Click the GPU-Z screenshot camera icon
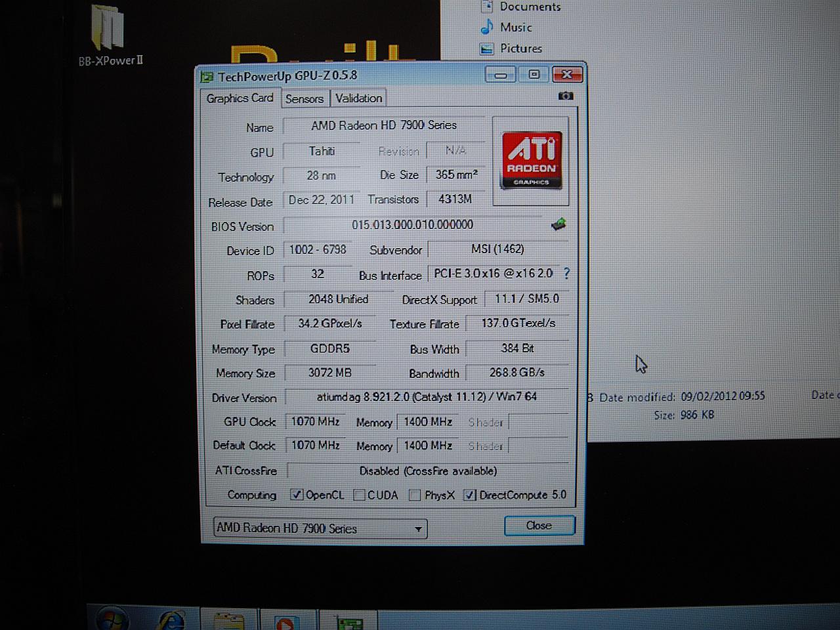Image resolution: width=840 pixels, height=630 pixels. [x=565, y=96]
